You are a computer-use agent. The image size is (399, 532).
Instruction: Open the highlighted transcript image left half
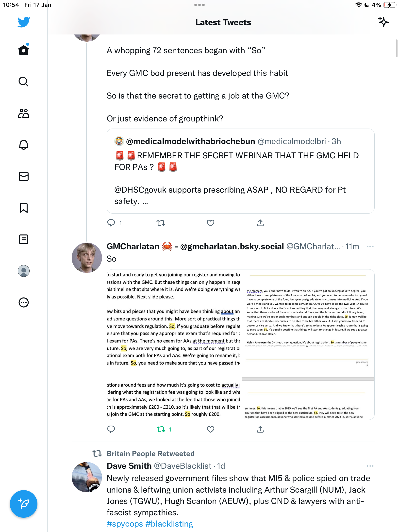174,345
